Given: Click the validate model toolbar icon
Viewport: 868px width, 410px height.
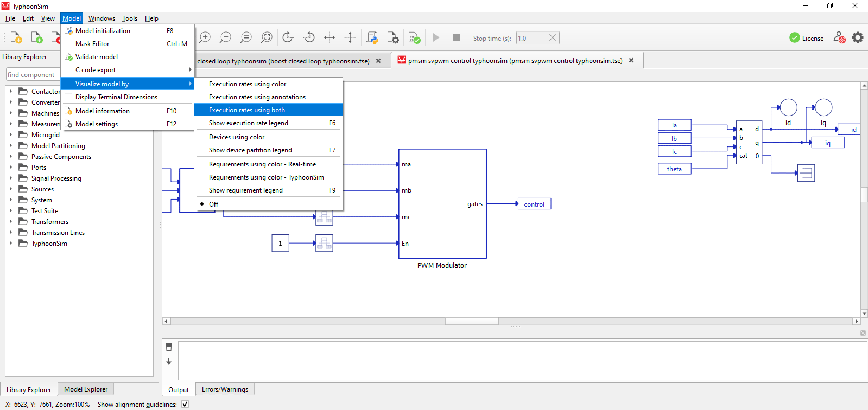Looking at the screenshot, I should [414, 37].
